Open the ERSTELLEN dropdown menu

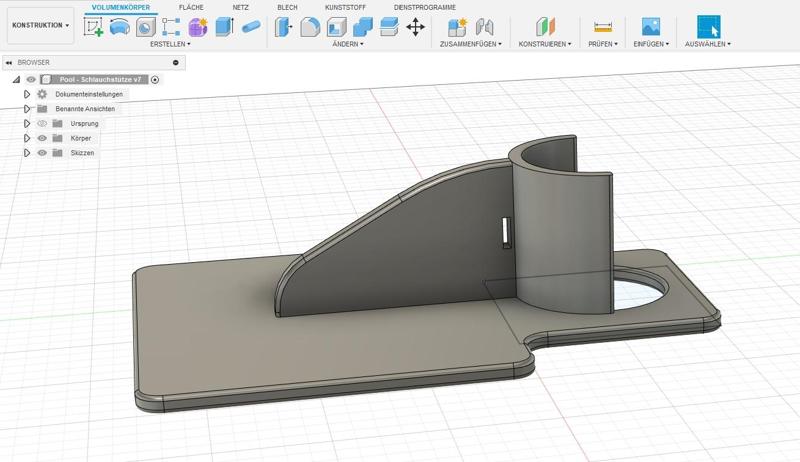tap(170, 44)
